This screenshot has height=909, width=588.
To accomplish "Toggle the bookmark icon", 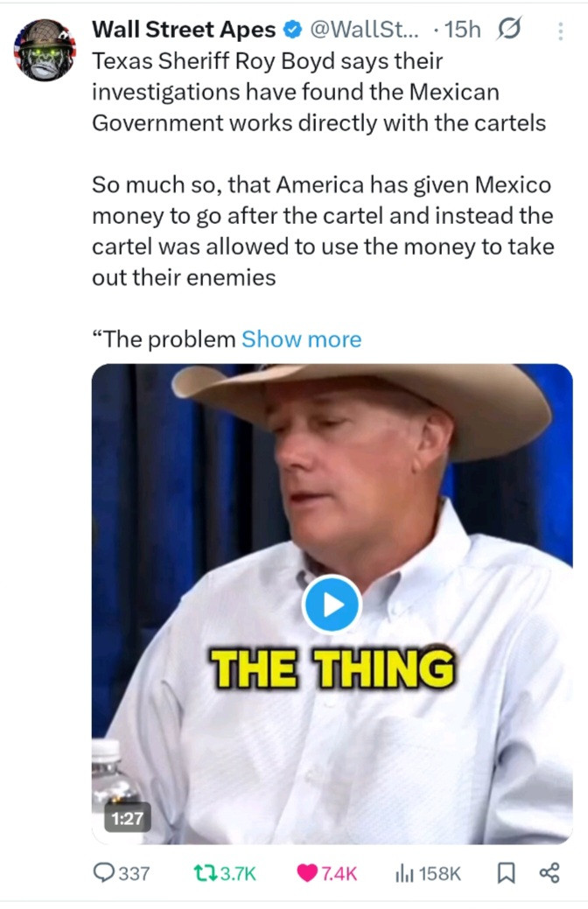I will tap(507, 872).
